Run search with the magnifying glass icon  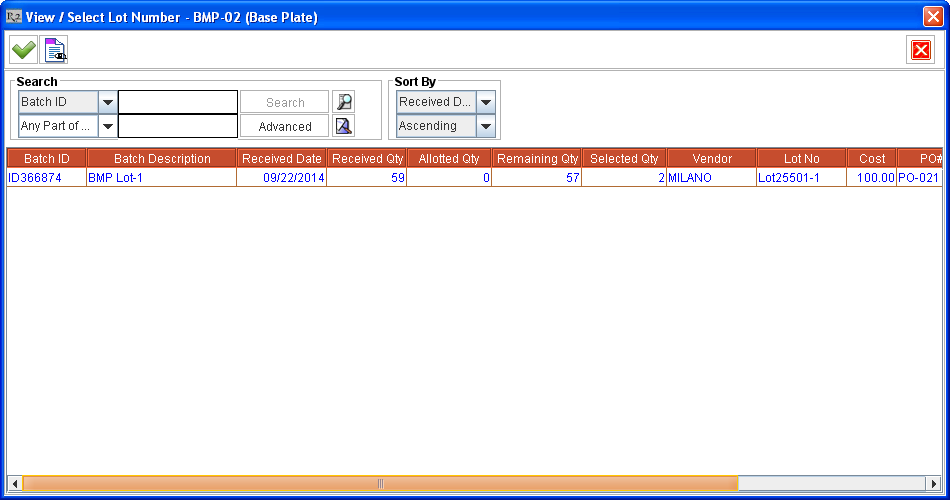coord(344,102)
